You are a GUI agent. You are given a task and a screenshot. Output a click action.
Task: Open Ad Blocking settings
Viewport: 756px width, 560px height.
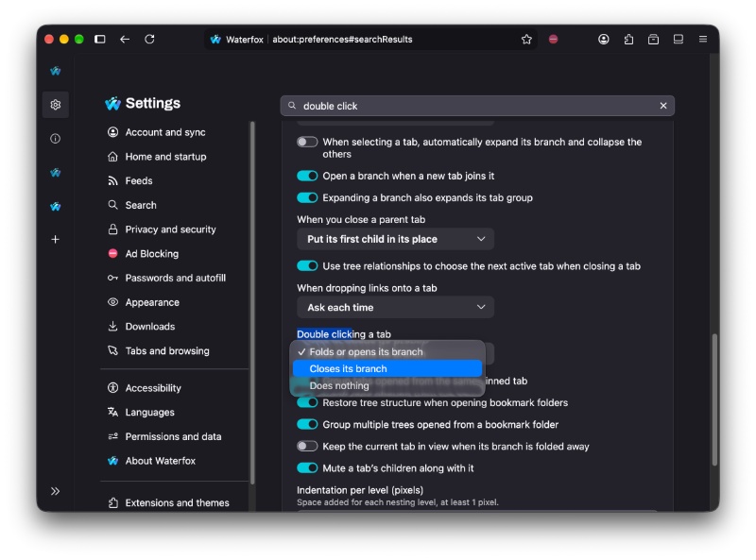(144, 253)
